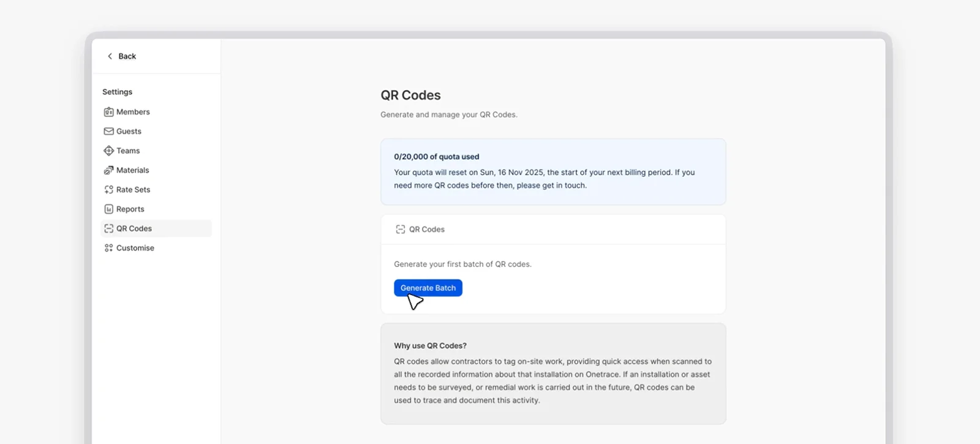Open the Materials section
This screenshot has height=444, width=980.
(x=156, y=170)
